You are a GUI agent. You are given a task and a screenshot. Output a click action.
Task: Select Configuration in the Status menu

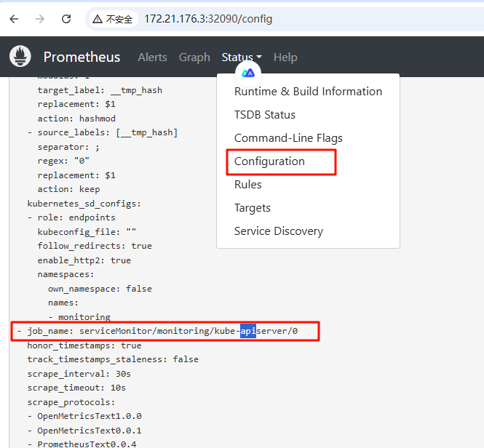click(269, 161)
